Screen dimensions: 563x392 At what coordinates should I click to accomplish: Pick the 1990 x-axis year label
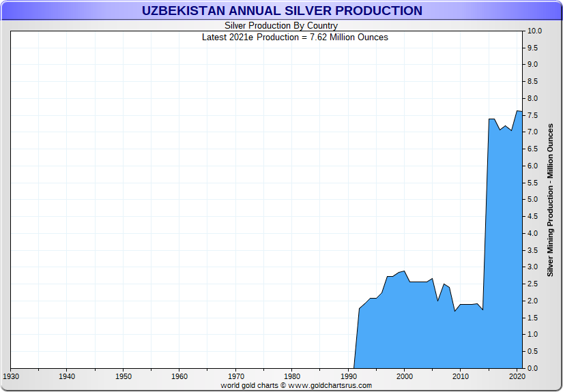click(x=348, y=376)
